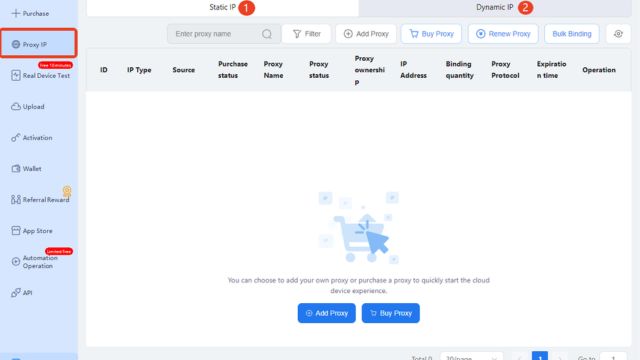640x360 pixels.
Task: Focus the Enter proxy name field
Action: (x=223, y=34)
